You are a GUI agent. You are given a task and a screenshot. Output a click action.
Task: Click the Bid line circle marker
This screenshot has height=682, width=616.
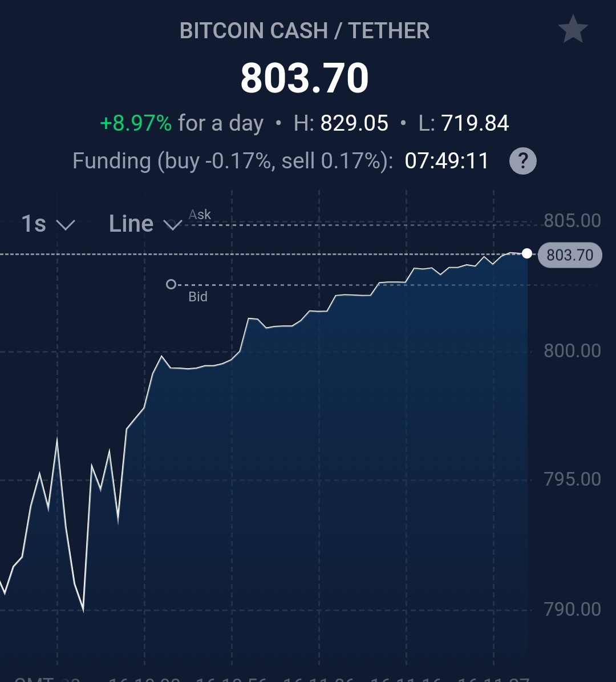pos(171,284)
